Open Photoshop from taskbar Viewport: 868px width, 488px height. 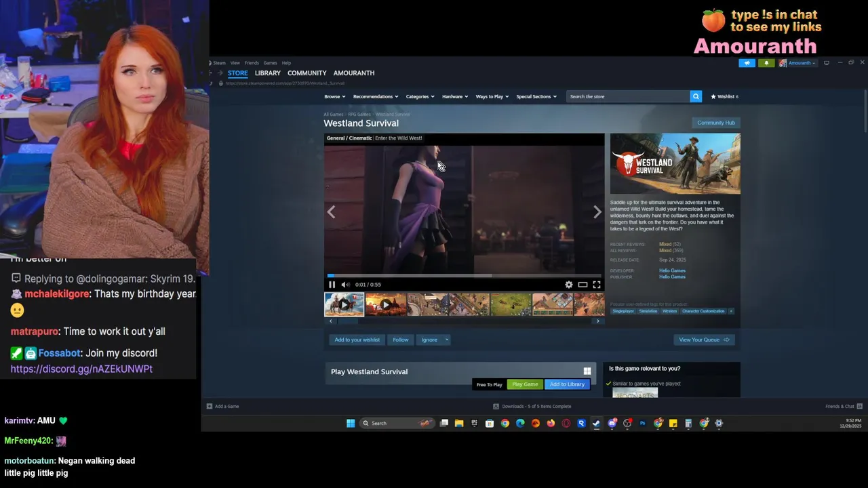click(642, 423)
